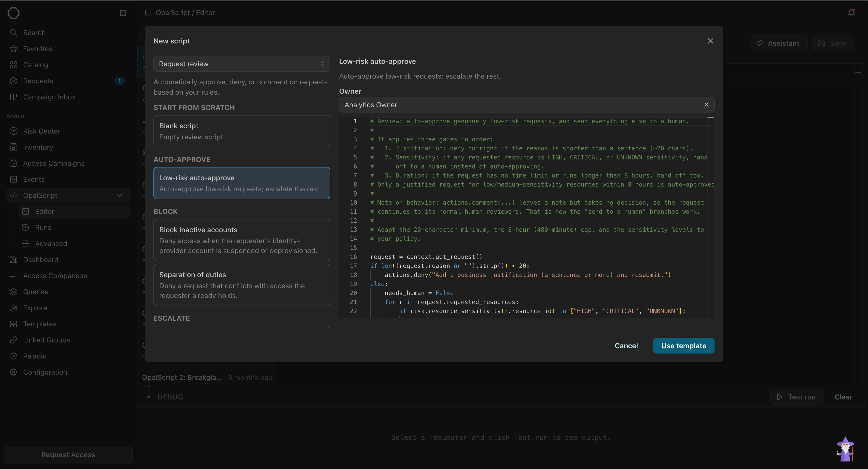868x469 pixels.
Task: Click the Linked Groups link icon
Action: (14, 340)
